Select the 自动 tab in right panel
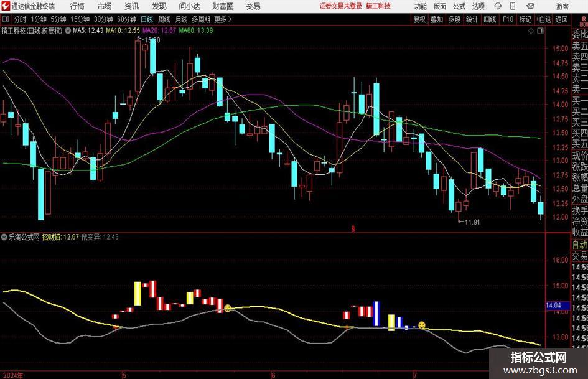This screenshot has width=588, height=379. pos(580,245)
